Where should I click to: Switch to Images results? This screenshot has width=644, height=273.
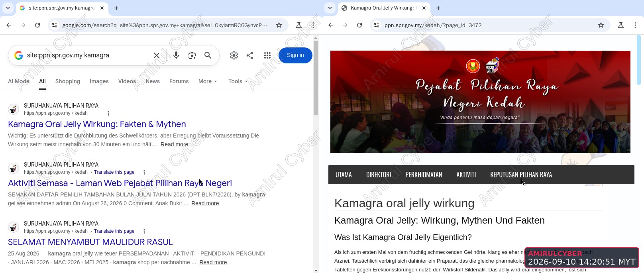[99, 81]
